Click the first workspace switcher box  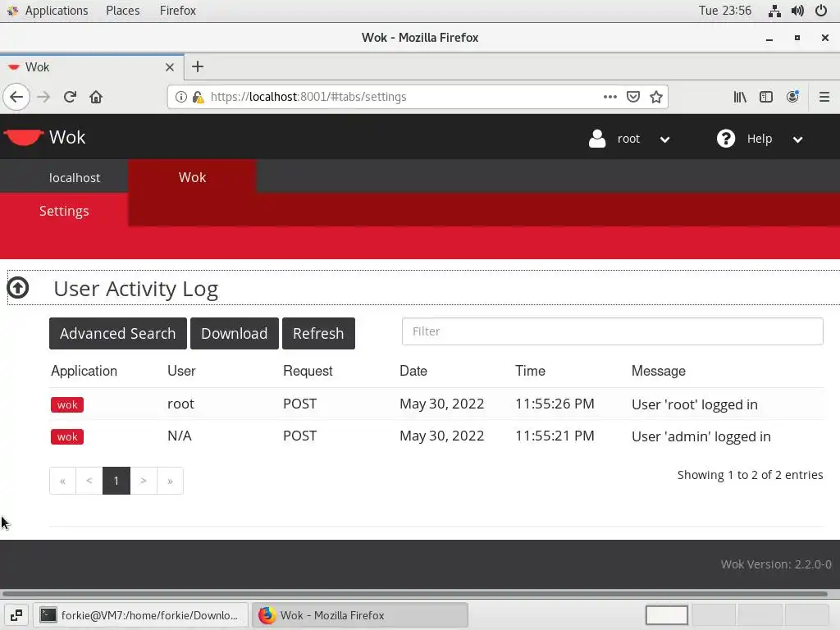pyautogui.click(x=666, y=615)
